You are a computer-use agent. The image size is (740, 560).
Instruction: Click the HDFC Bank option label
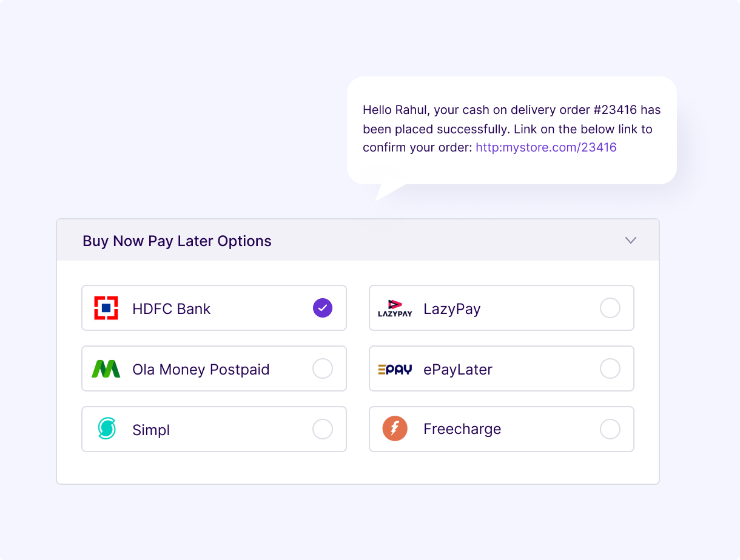[x=172, y=309]
